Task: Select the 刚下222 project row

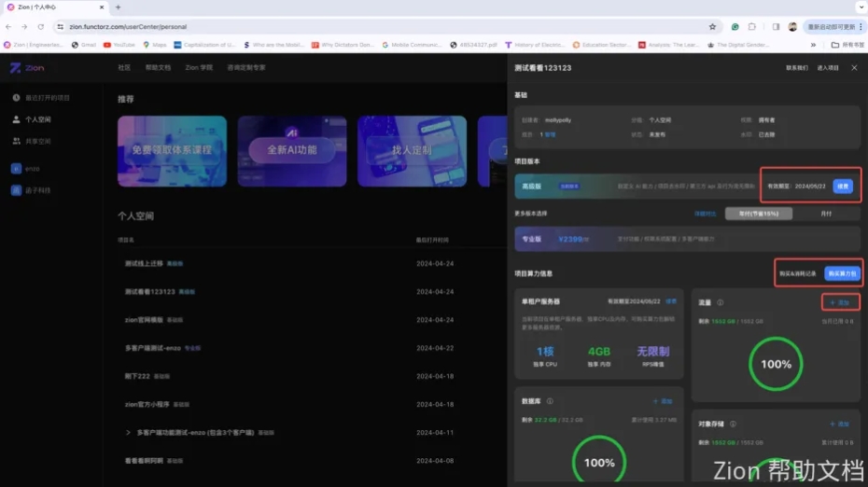Action: pyautogui.click(x=313, y=376)
